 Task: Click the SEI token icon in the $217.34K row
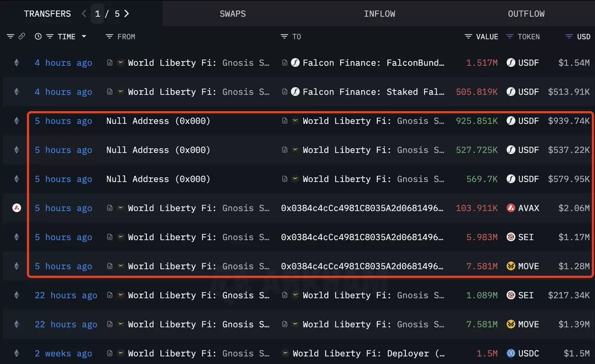(511, 296)
